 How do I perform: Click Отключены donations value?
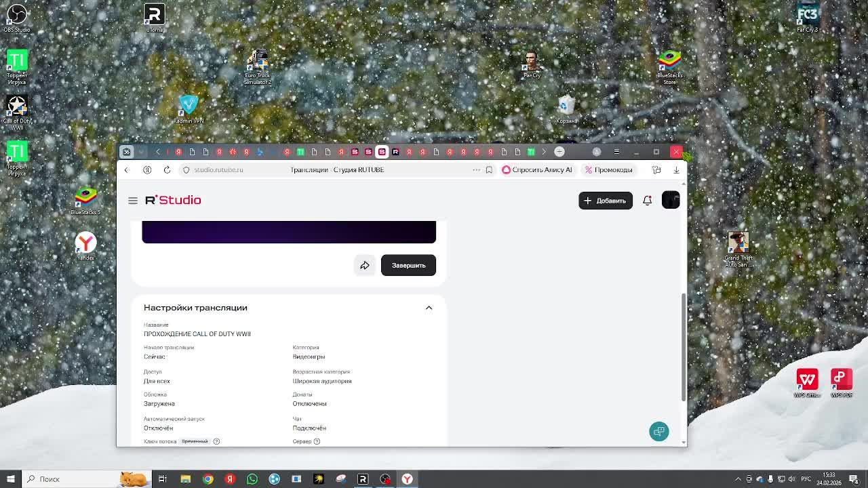click(x=309, y=403)
